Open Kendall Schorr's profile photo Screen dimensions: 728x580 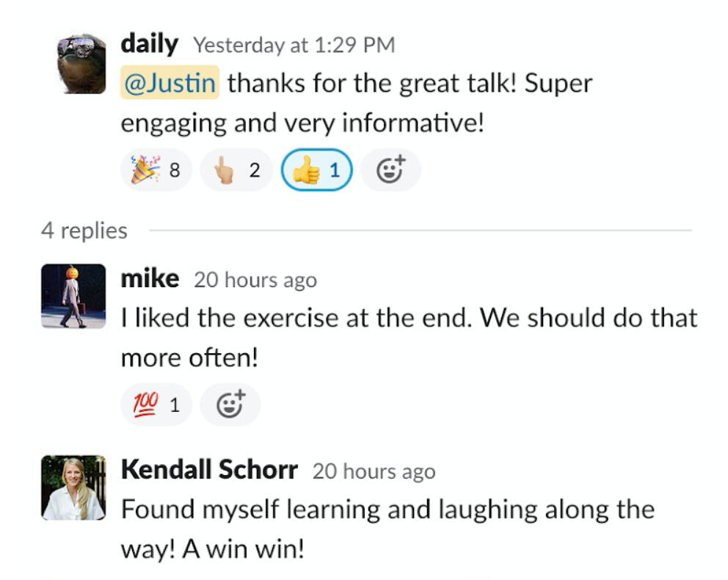(x=73, y=487)
